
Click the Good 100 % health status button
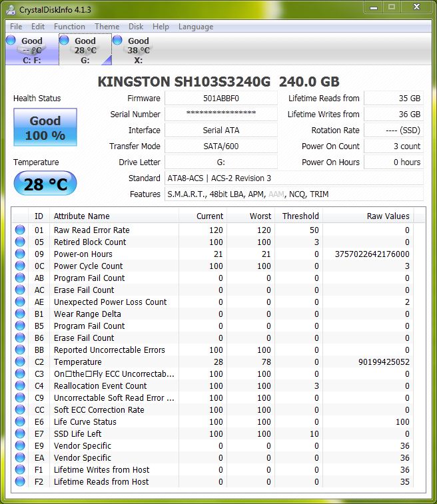tap(45, 128)
